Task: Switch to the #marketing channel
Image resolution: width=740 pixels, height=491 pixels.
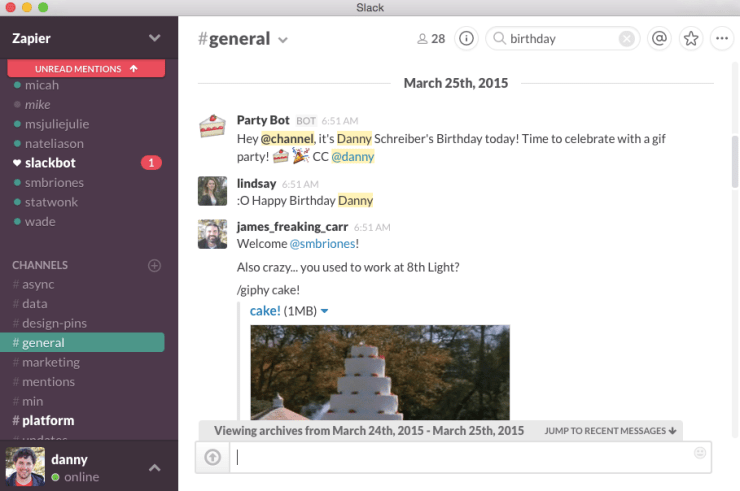Action: click(x=50, y=362)
